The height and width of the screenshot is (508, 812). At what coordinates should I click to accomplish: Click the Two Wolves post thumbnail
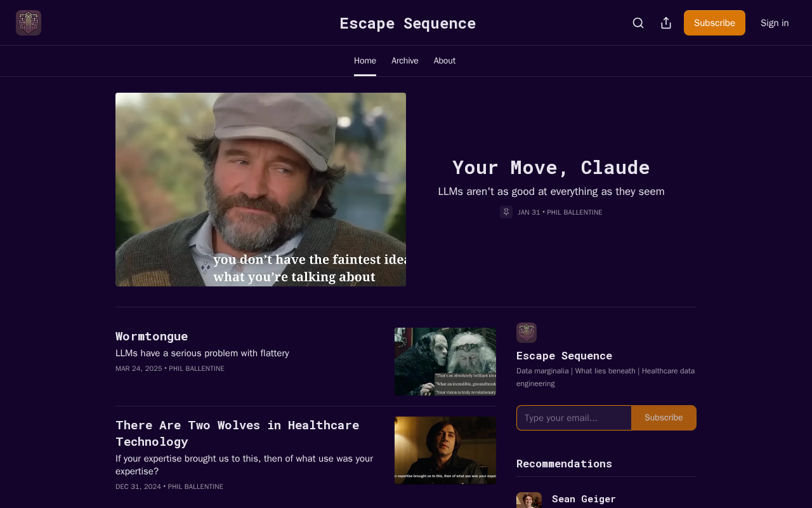(445, 450)
